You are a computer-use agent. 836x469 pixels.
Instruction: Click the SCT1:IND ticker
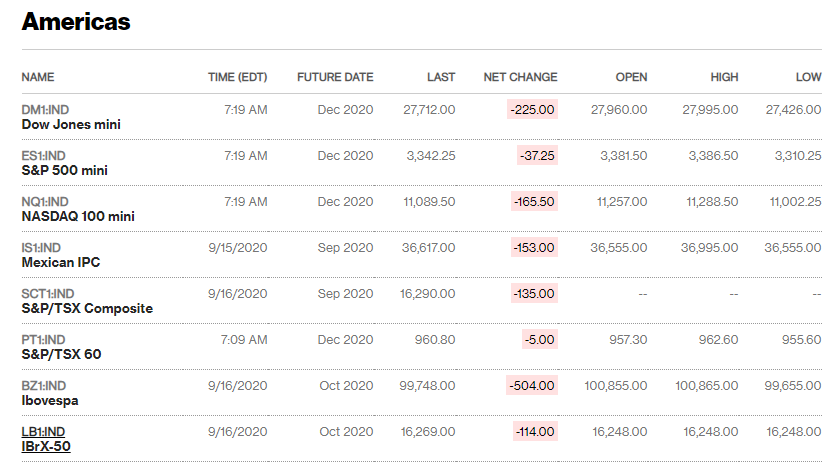48,294
